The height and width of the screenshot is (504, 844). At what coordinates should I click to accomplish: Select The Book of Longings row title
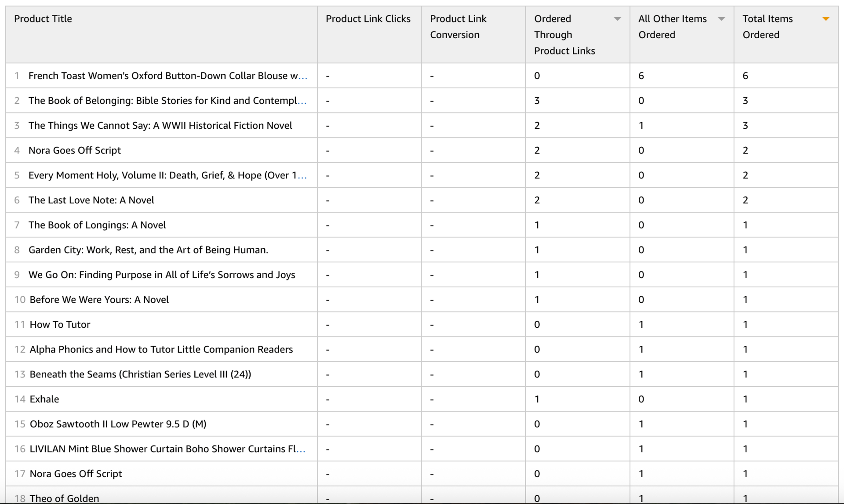[97, 225]
